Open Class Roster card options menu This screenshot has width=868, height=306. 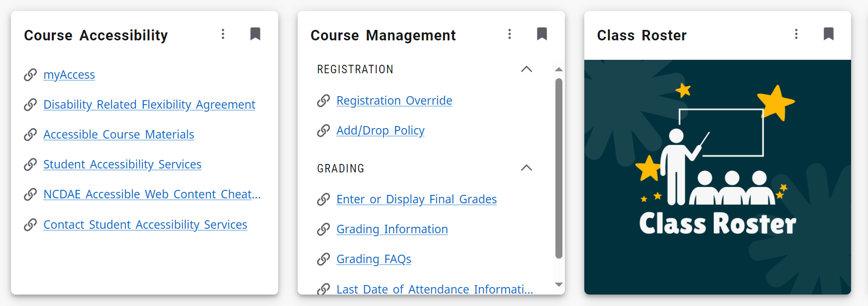[796, 34]
